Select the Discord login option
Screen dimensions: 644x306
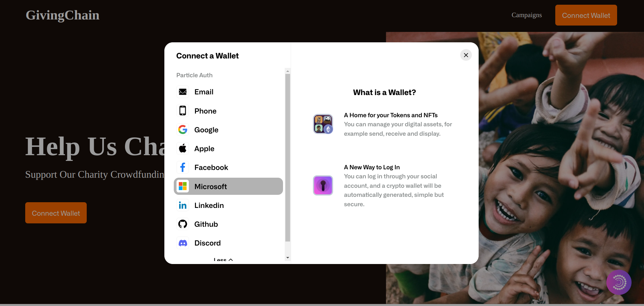[228, 243]
